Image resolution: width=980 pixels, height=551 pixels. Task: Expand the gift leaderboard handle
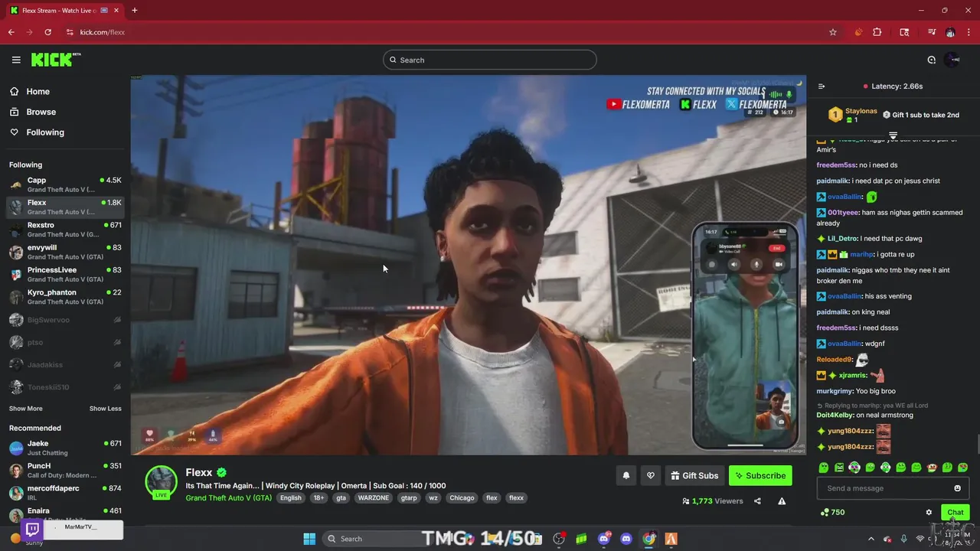point(893,135)
